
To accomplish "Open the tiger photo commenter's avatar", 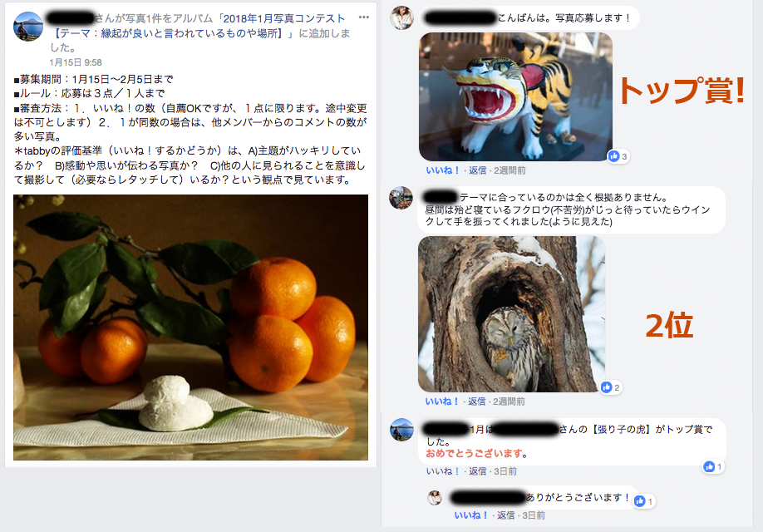I will click(x=402, y=18).
